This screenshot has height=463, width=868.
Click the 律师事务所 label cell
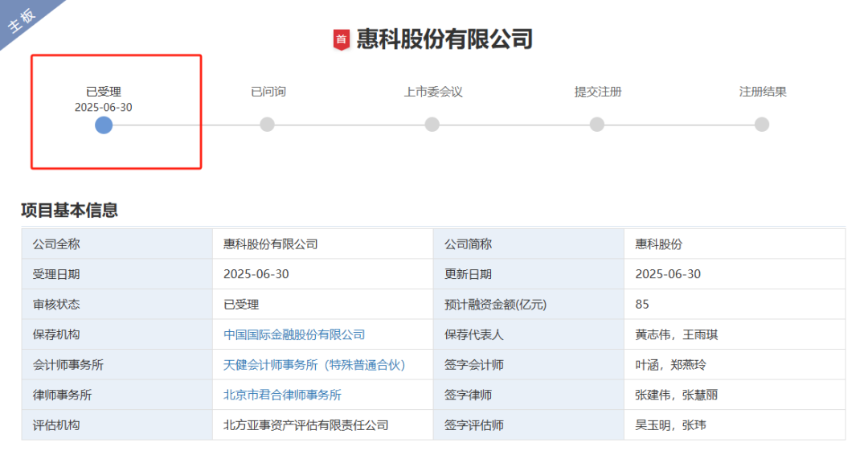pyautogui.click(x=117, y=395)
